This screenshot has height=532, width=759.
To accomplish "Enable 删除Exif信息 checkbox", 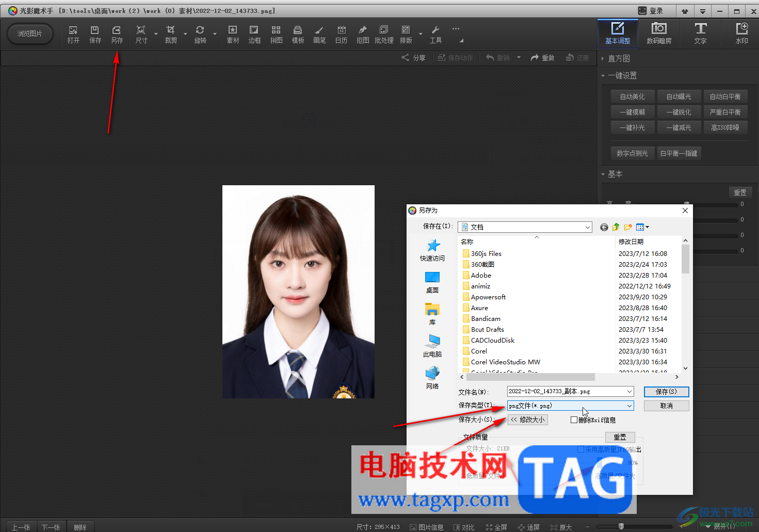I will 574,420.
